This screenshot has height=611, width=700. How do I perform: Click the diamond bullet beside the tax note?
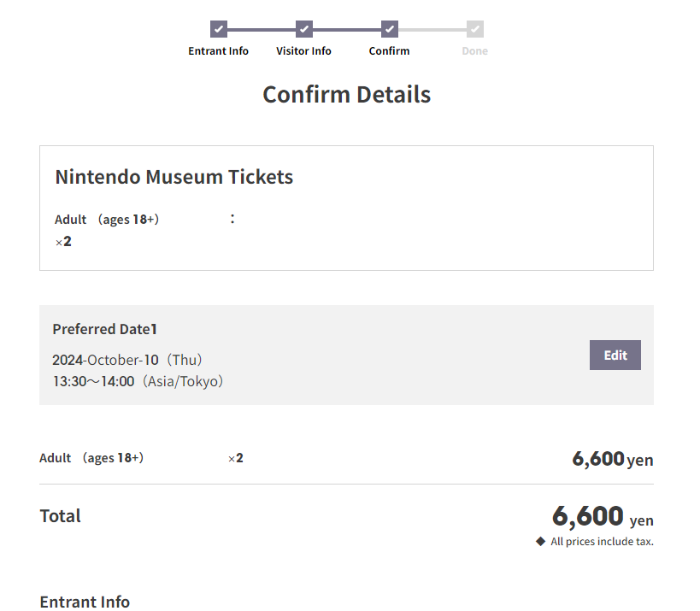point(540,541)
